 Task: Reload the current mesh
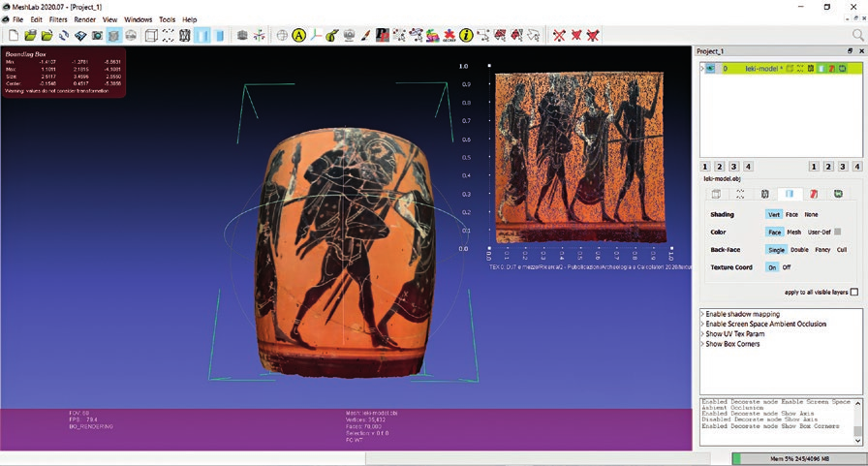pos(64,36)
